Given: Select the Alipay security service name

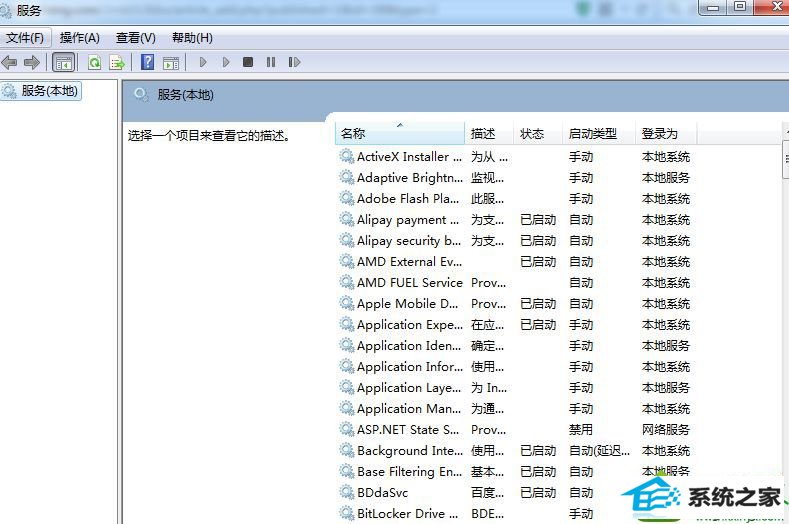Looking at the screenshot, I should coord(409,241).
